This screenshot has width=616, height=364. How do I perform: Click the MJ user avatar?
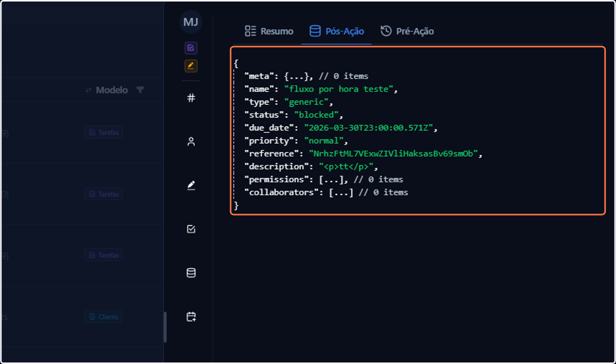[x=191, y=22]
